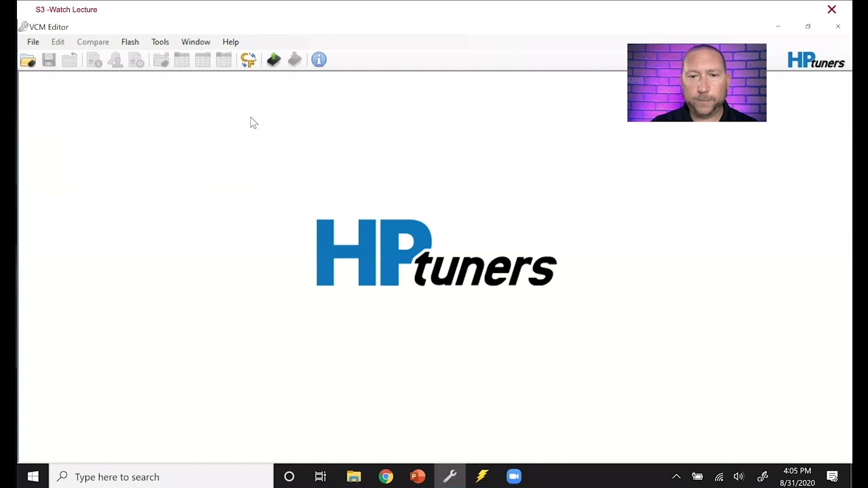Open the volume speaker tray icon
Screen dimensions: 868x488
(x=738, y=476)
